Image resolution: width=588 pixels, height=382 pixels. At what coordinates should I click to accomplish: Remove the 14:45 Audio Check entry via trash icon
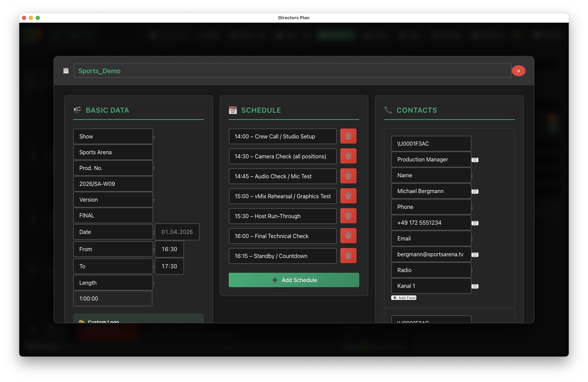coord(348,176)
